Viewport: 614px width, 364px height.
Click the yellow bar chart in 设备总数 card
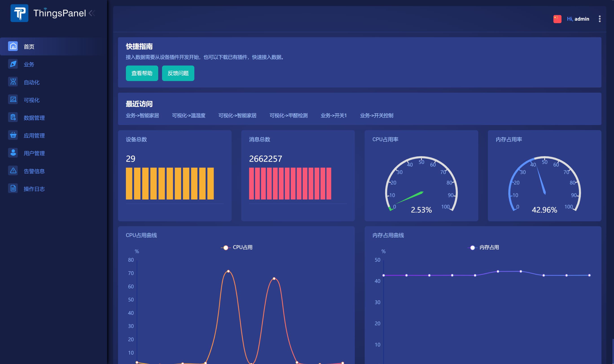(x=170, y=184)
